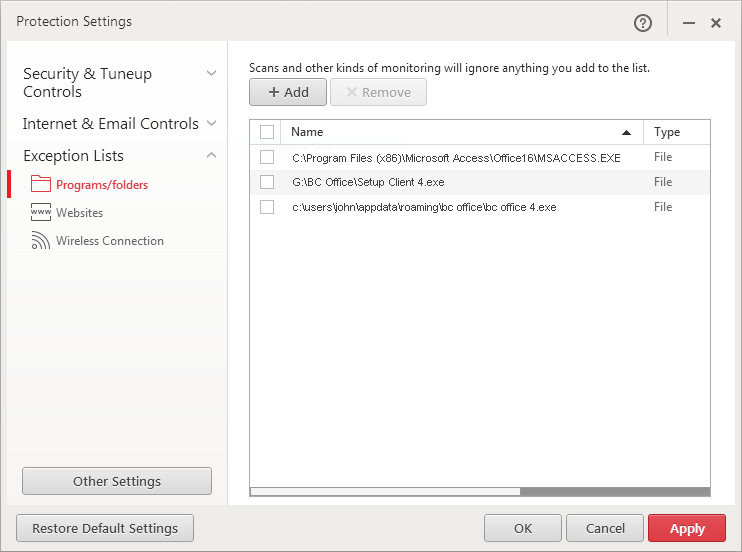Select the bc office 4.exe checkbox
Screen dimensions: 742x552
(x=267, y=207)
